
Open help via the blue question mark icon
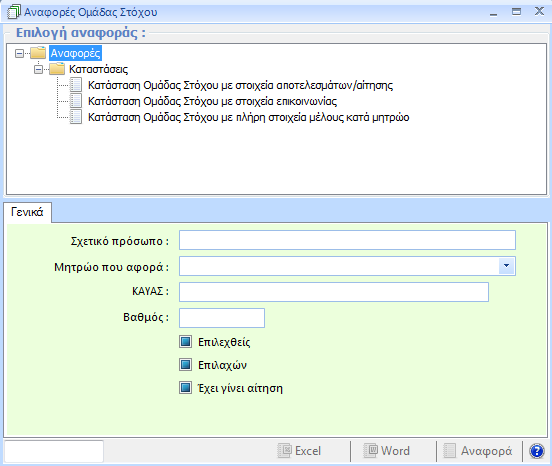coord(537,451)
